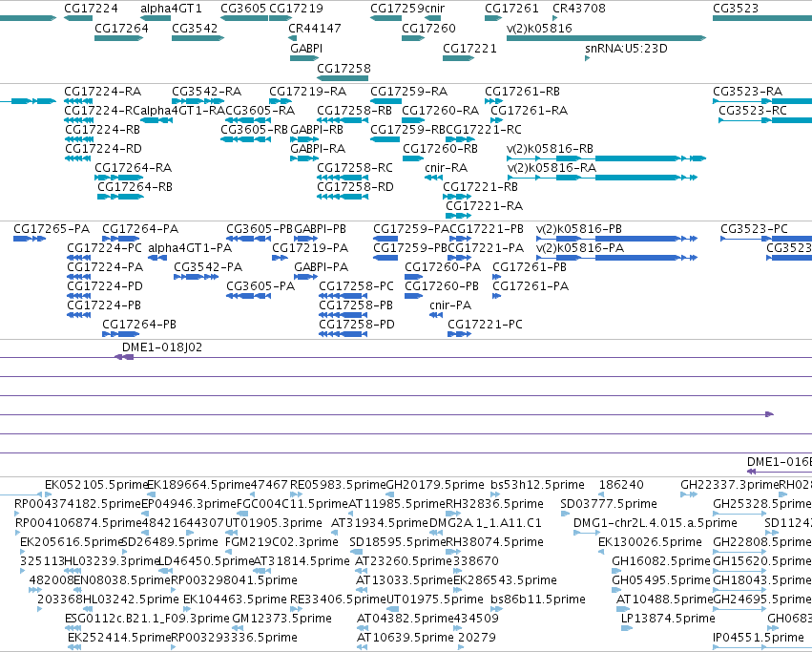Open protein CG17258-PD label
Screen dimensions: 812x652
[357, 324]
